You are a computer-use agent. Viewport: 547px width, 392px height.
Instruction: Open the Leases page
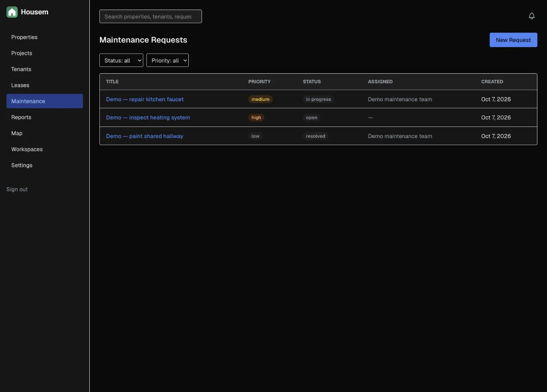[x=44, y=85]
